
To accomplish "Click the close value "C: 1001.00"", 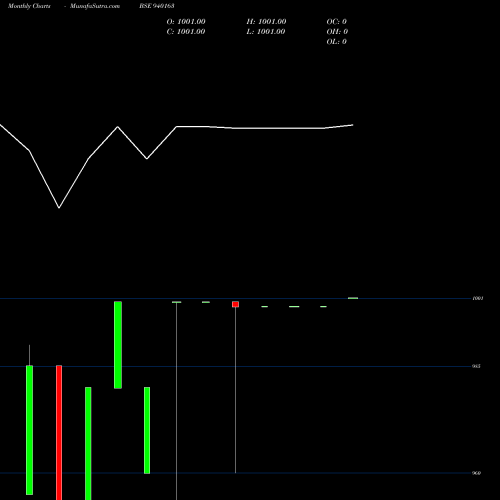I will (x=186, y=32).
